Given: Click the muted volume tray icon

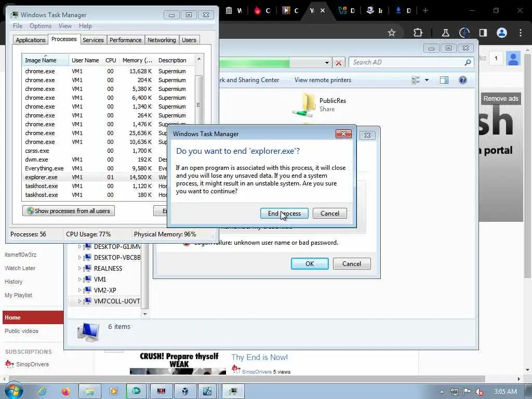Looking at the screenshot, I should click(480, 392).
